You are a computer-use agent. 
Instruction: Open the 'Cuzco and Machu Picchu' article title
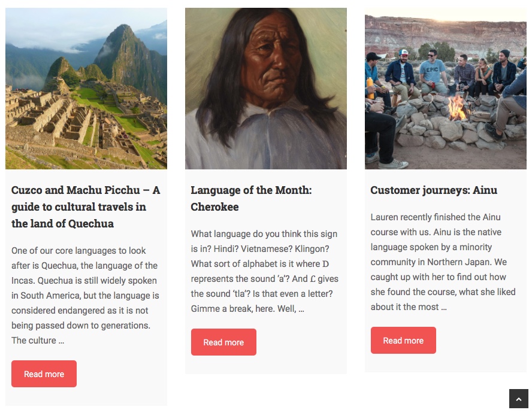click(86, 206)
